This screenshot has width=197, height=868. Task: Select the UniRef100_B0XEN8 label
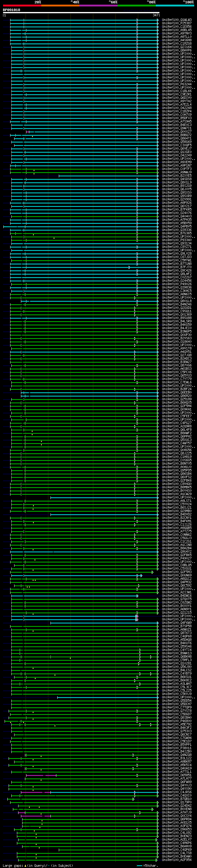(x=177, y=809)
